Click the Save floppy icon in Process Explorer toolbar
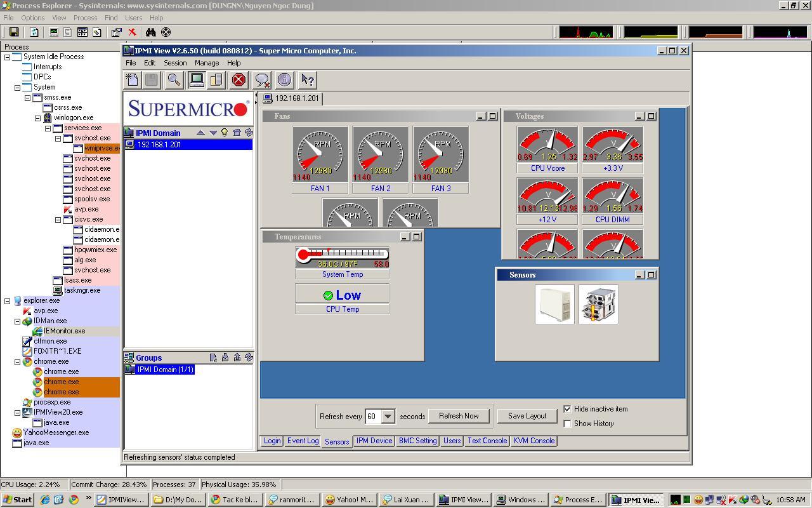 tap(14, 32)
